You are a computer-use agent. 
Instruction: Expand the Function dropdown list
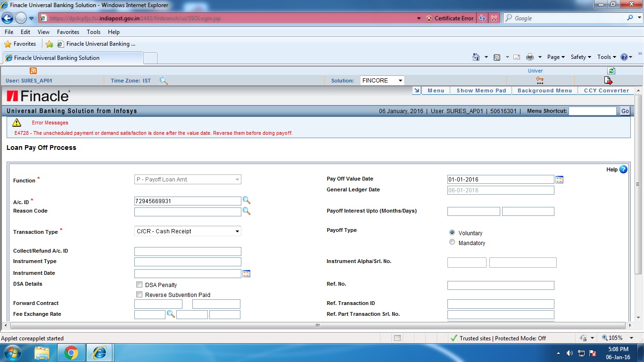pos(238,179)
